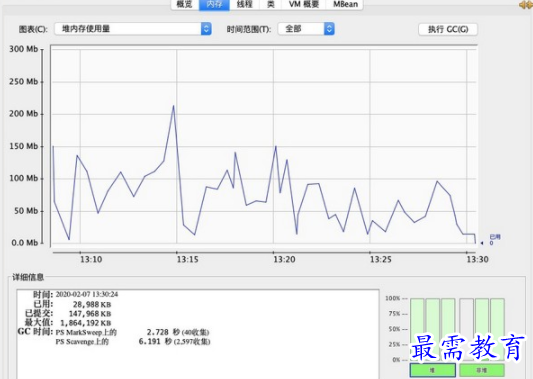Click the PS Scavenge上的 GC entry
Image resolution: width=533 pixels, height=379 pixels.
tap(82, 341)
